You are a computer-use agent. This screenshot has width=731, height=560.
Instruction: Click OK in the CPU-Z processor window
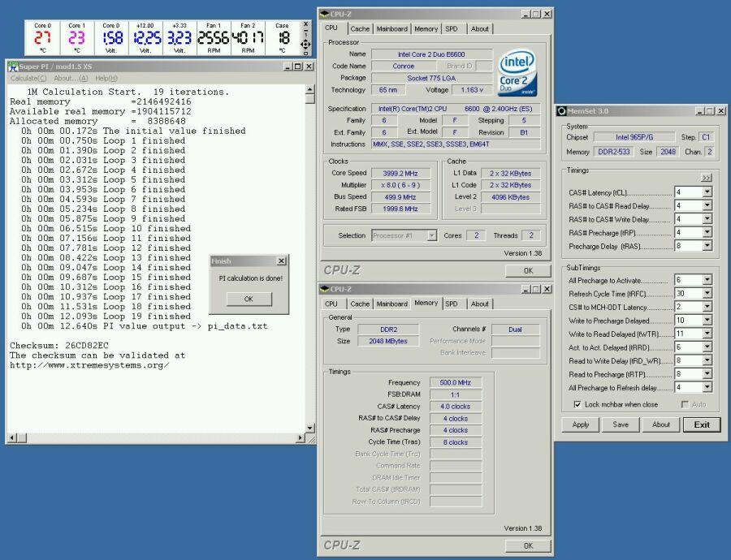pyautogui.click(x=528, y=270)
